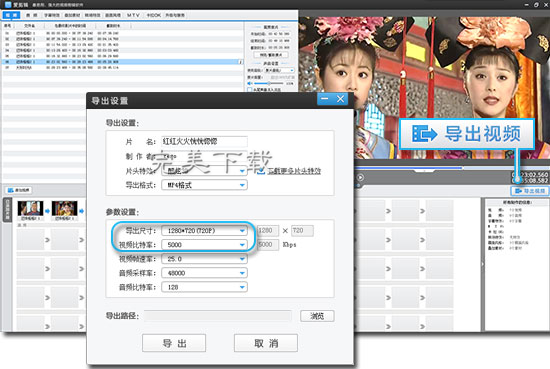Click the 浏览 browse button

[317, 316]
